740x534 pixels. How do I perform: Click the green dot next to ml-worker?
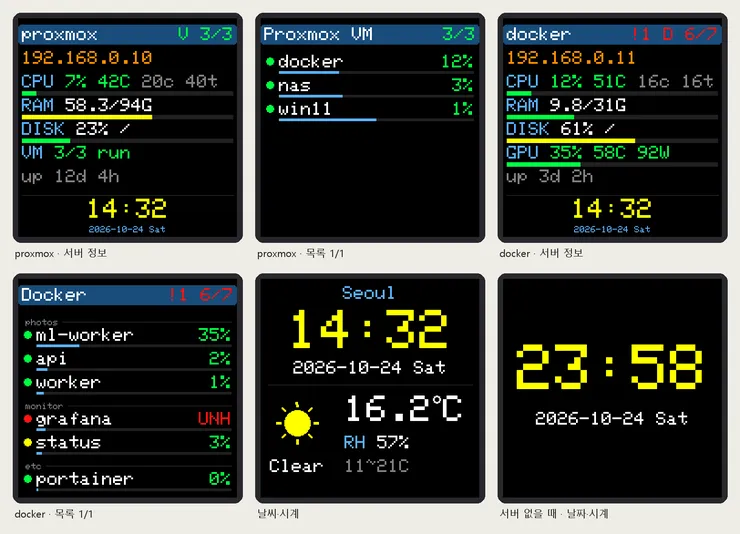click(x=28, y=335)
